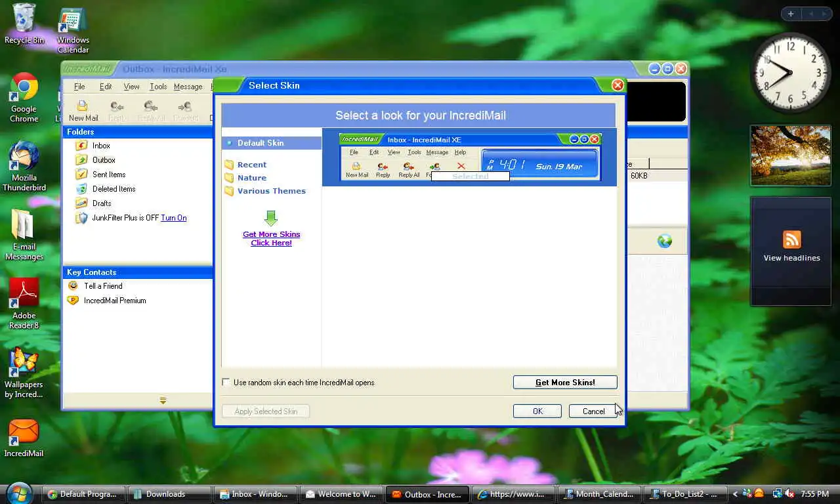The width and height of the screenshot is (840, 504).
Task: Click Get More Skins Click Here link
Action: point(271,238)
